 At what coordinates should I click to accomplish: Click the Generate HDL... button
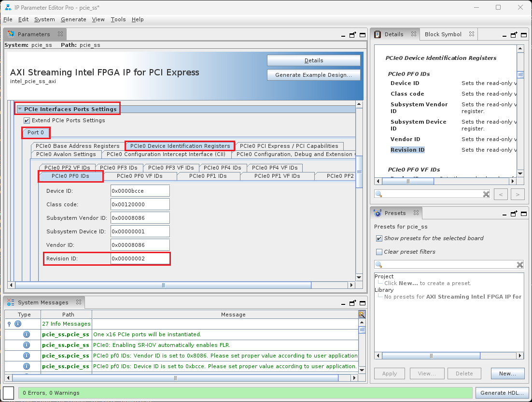[502, 393]
